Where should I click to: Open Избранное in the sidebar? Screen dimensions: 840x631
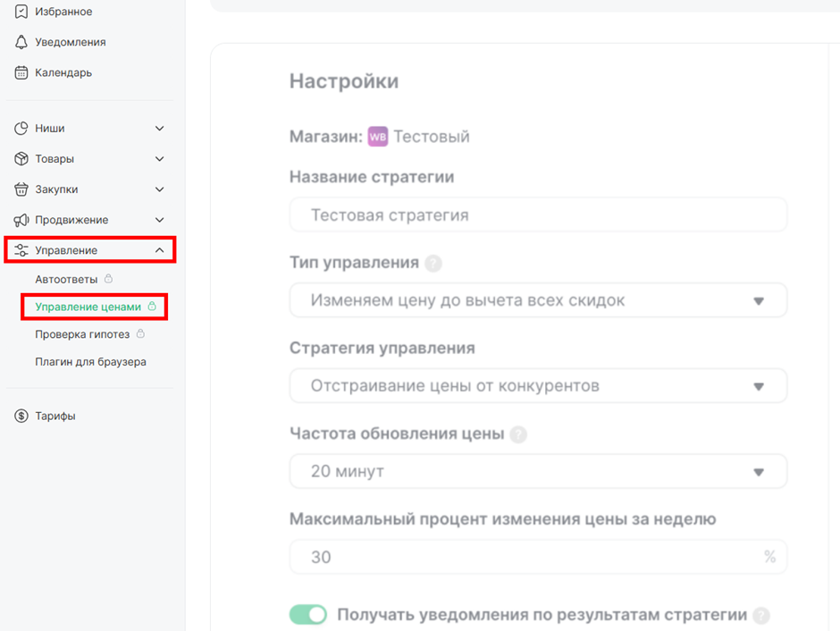[63, 12]
